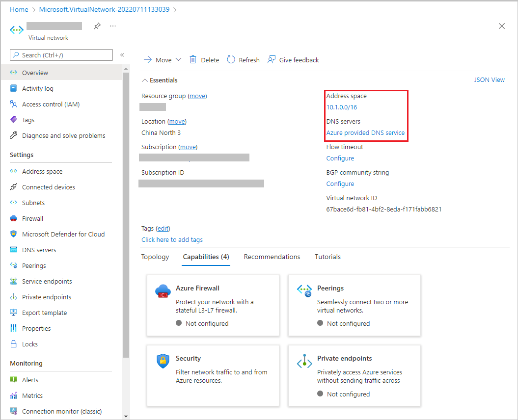Open the more options ellipsis menu
This screenshot has height=420, width=518.
pyautogui.click(x=113, y=26)
